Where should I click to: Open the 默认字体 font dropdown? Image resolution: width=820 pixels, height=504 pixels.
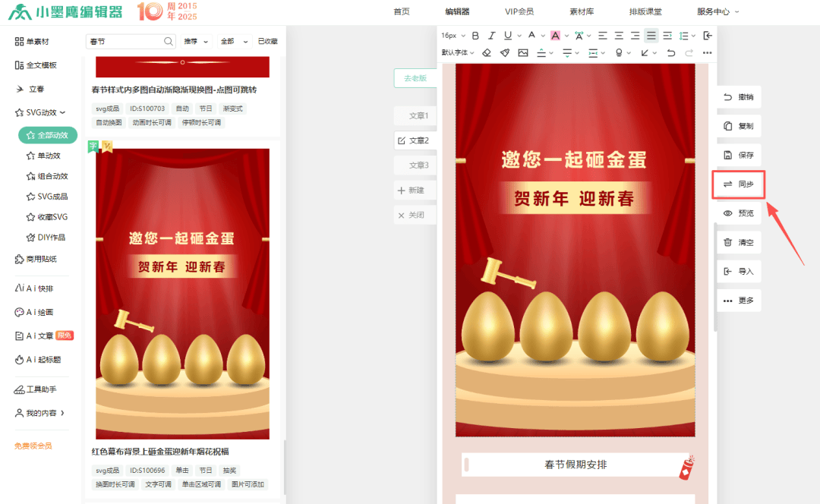point(458,53)
